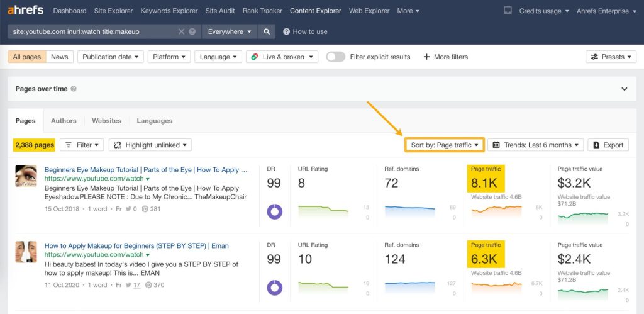Viewport: 644px width, 314px height.
Task: Open Beginners Eye Makeup Tutorial title link
Action: (x=146, y=170)
